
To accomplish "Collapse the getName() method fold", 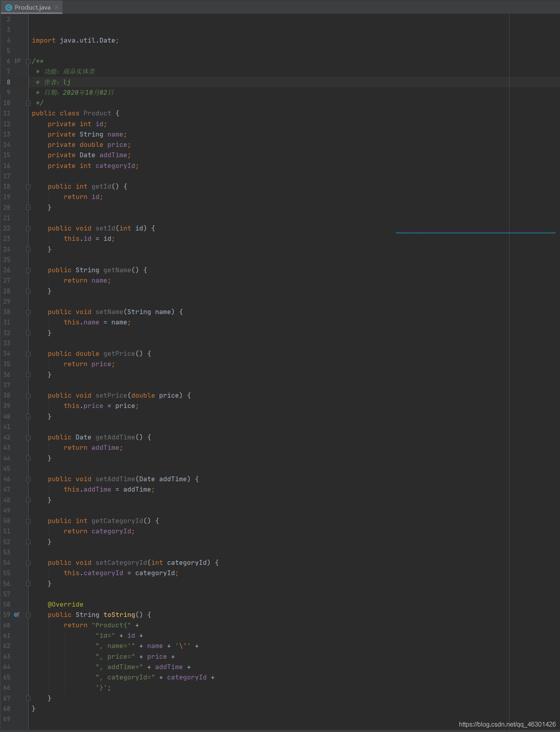I will point(28,270).
